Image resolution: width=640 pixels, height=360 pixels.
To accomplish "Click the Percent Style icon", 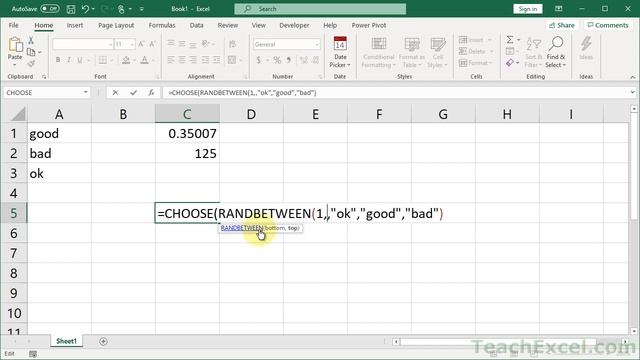I will pos(277,60).
